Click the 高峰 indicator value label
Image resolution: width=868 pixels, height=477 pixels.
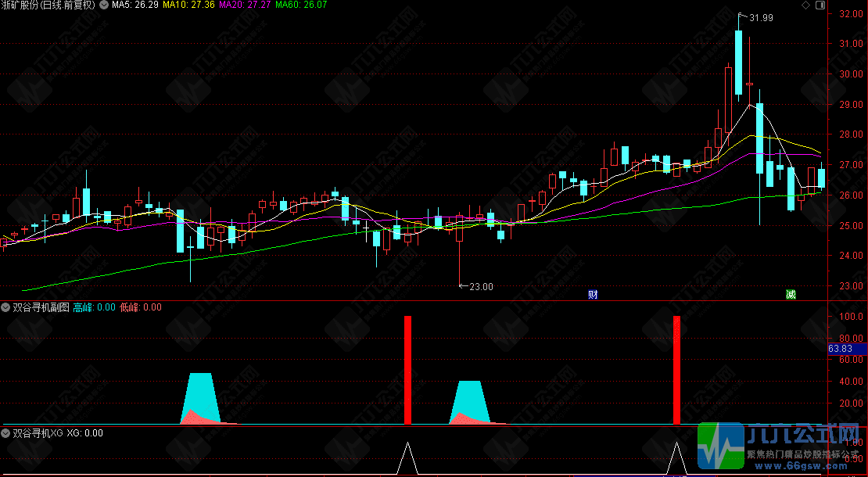tap(94, 307)
